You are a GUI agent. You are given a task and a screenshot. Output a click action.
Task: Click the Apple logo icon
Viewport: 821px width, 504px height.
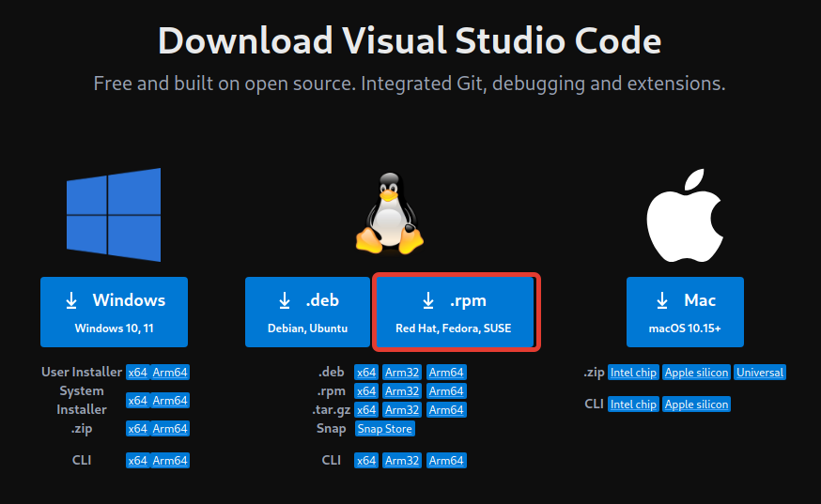click(x=685, y=215)
